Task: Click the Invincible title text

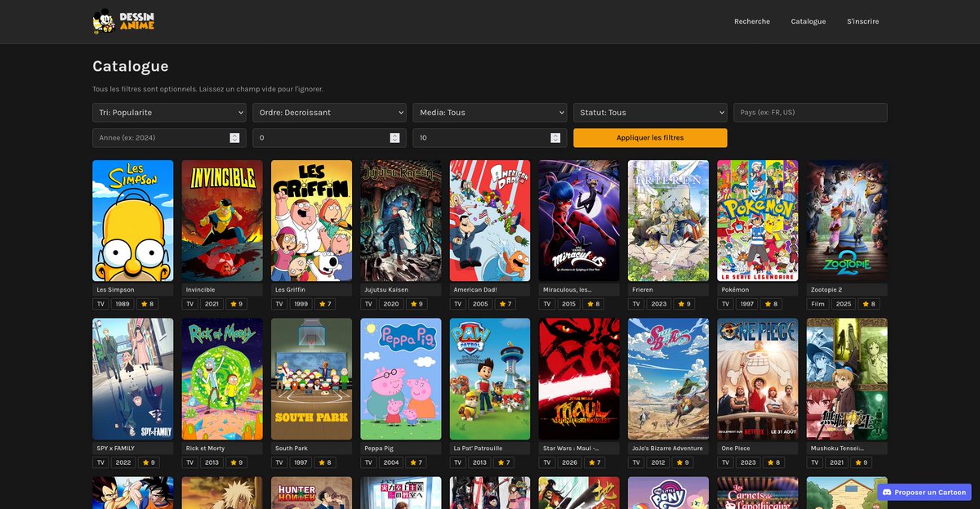Action: coord(201,289)
